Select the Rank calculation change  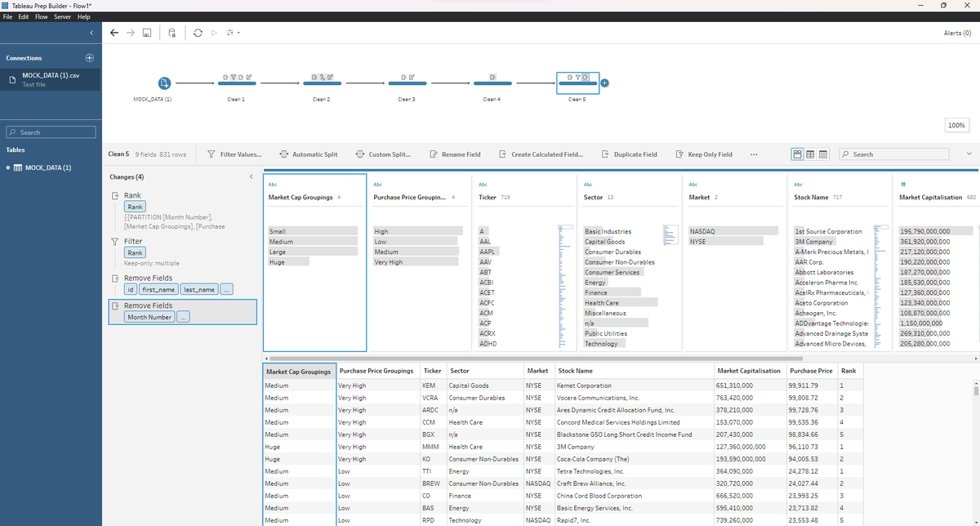(181, 211)
